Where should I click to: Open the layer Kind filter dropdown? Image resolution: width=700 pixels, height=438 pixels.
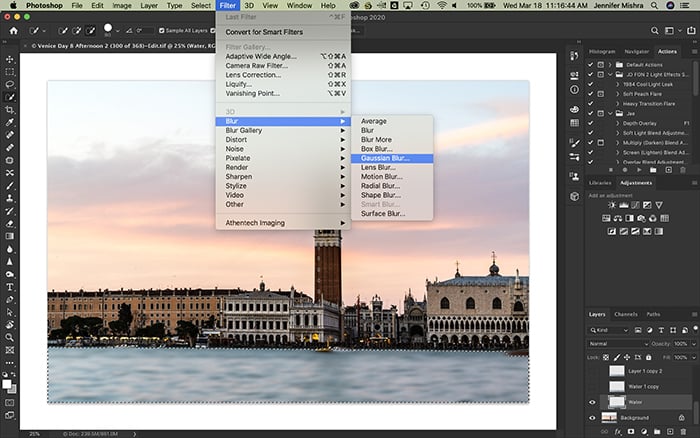[609, 330]
